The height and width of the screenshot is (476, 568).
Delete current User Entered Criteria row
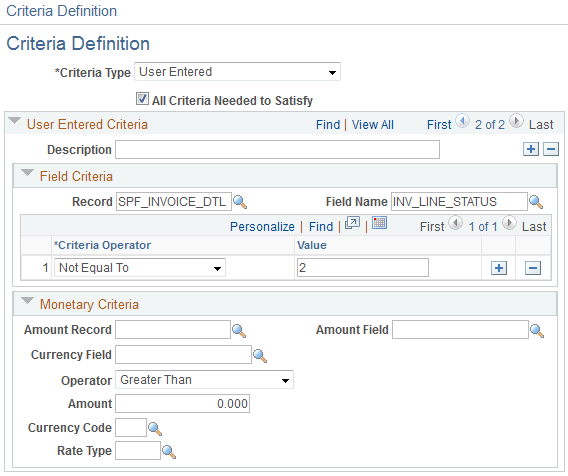point(551,149)
